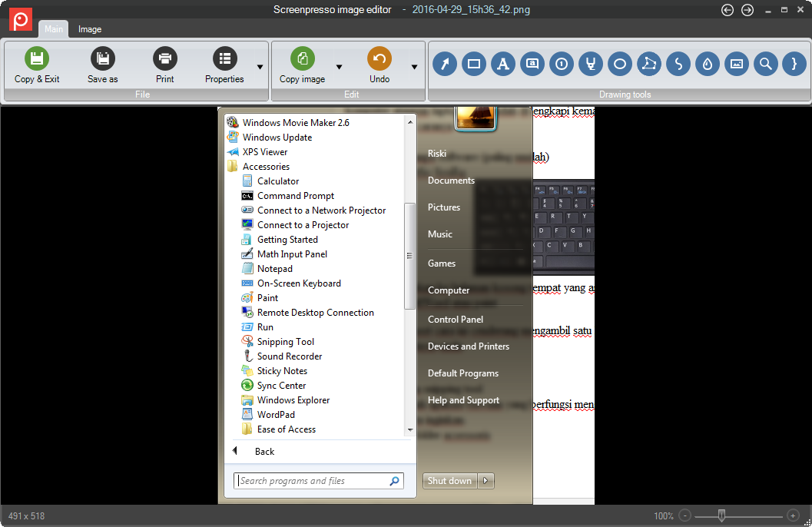Click the Notepad entry
This screenshot has height=527, width=812.
tap(275, 269)
